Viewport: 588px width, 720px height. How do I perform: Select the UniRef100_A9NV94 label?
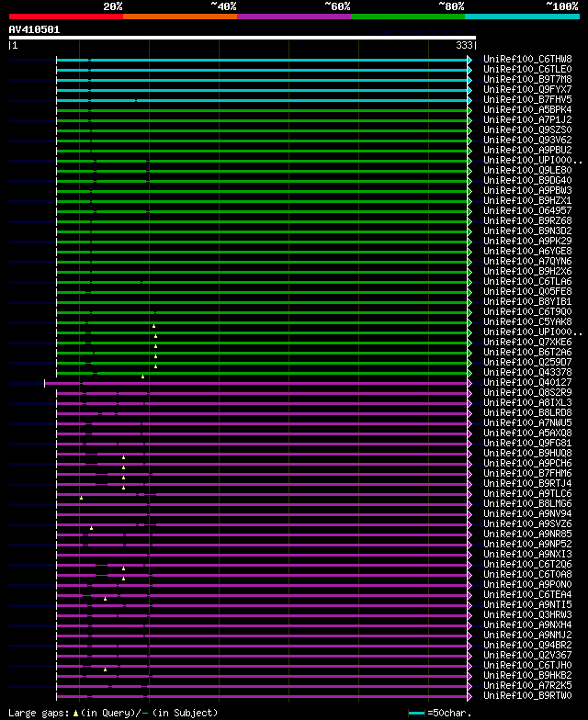pyautogui.click(x=527, y=514)
